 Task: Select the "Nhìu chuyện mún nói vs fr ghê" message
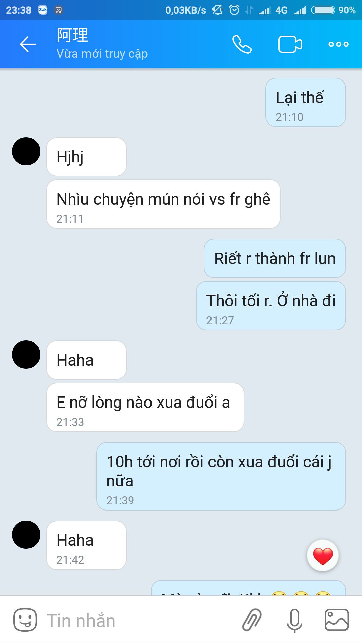(x=163, y=204)
